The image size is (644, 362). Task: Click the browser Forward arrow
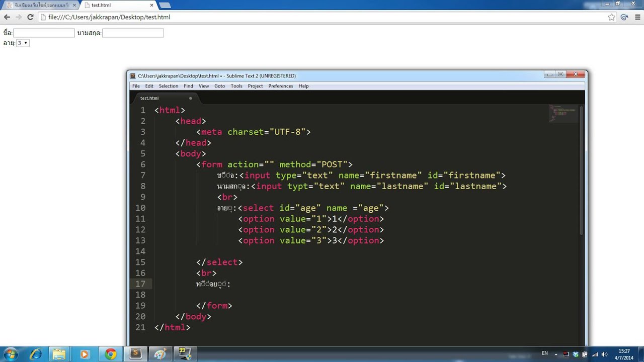[x=19, y=17]
